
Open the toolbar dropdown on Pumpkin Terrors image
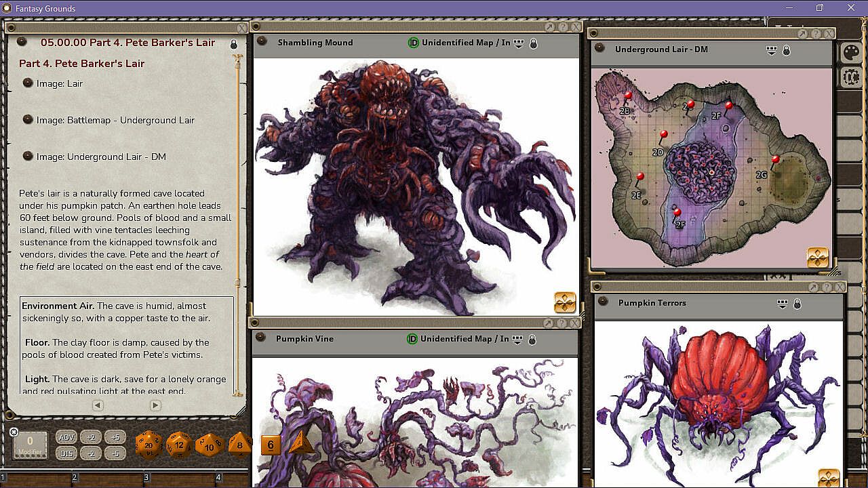[x=783, y=304]
